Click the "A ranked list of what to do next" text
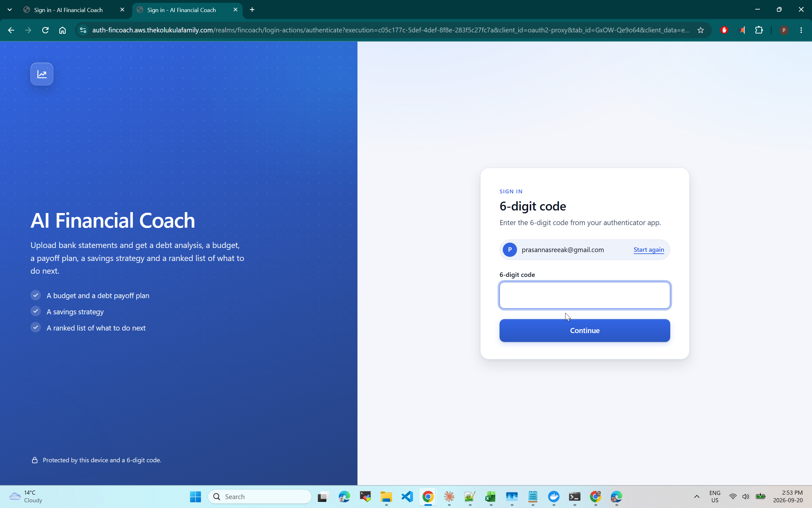Image resolution: width=812 pixels, height=508 pixels. click(x=96, y=328)
